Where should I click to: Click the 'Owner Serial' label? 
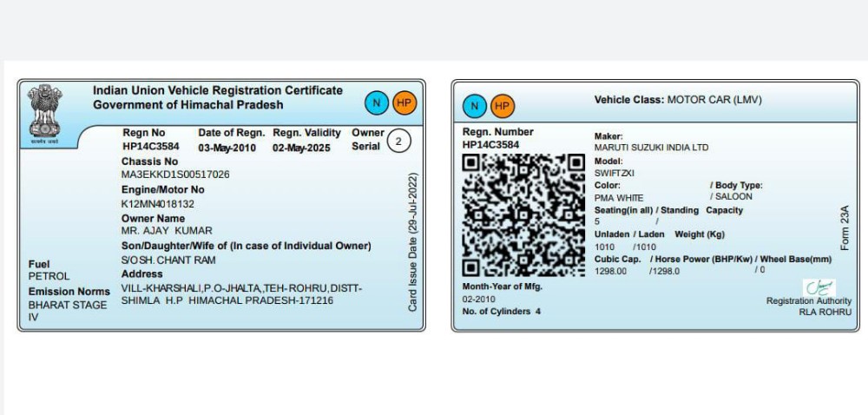tap(367, 140)
